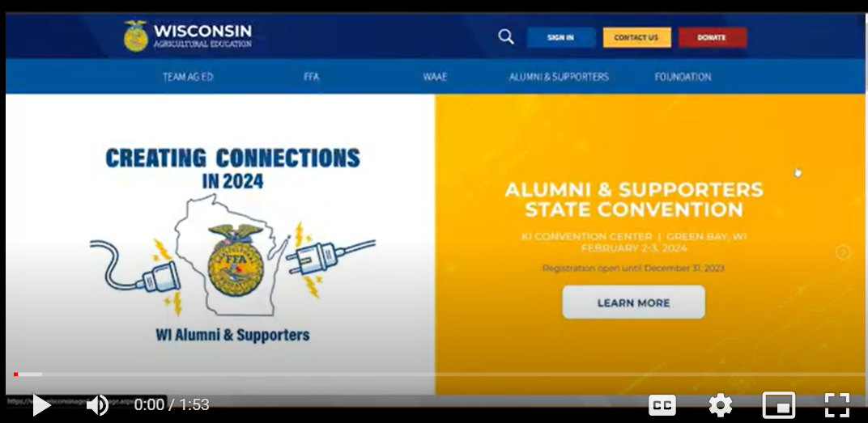
Task: Open the TEAM AG ED menu
Action: [x=188, y=77]
